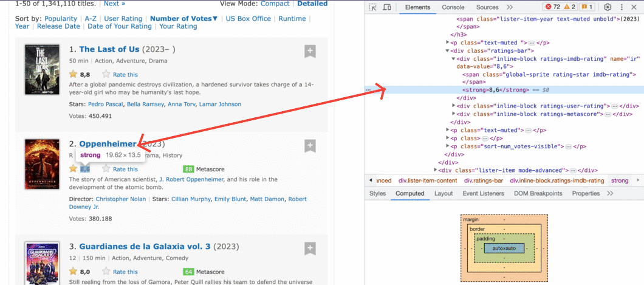This screenshot has height=285, width=644.
Task: Open the Computed sidebar tab
Action: click(410, 193)
